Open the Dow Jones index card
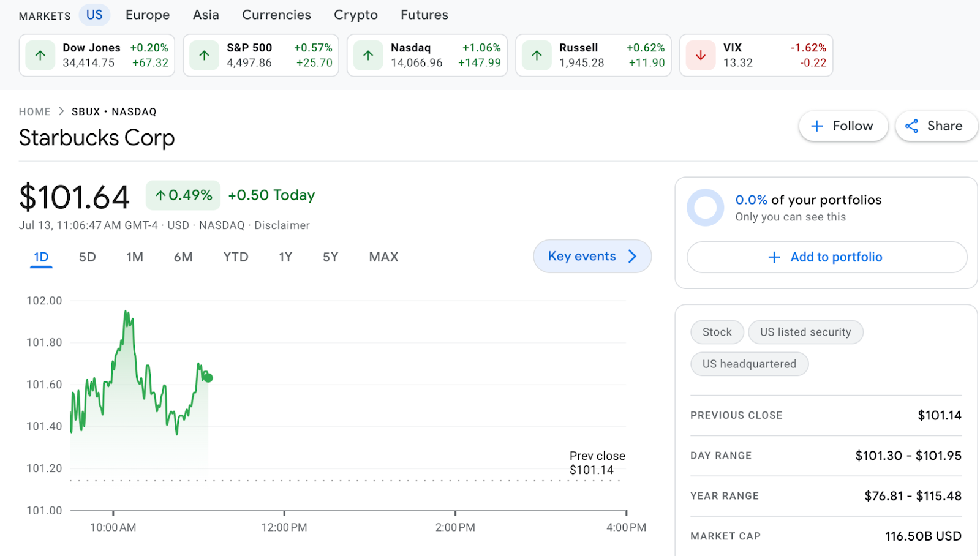This screenshot has height=556, width=980. [97, 55]
